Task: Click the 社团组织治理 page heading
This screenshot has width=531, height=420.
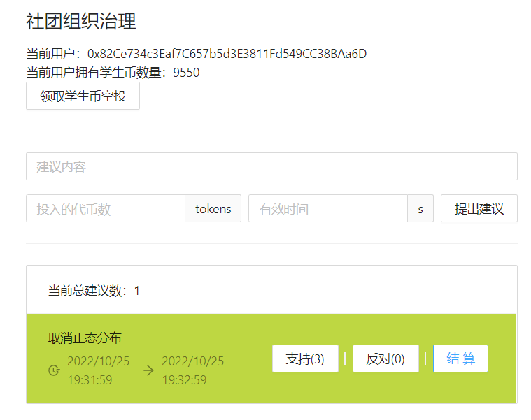Action: click(x=81, y=21)
